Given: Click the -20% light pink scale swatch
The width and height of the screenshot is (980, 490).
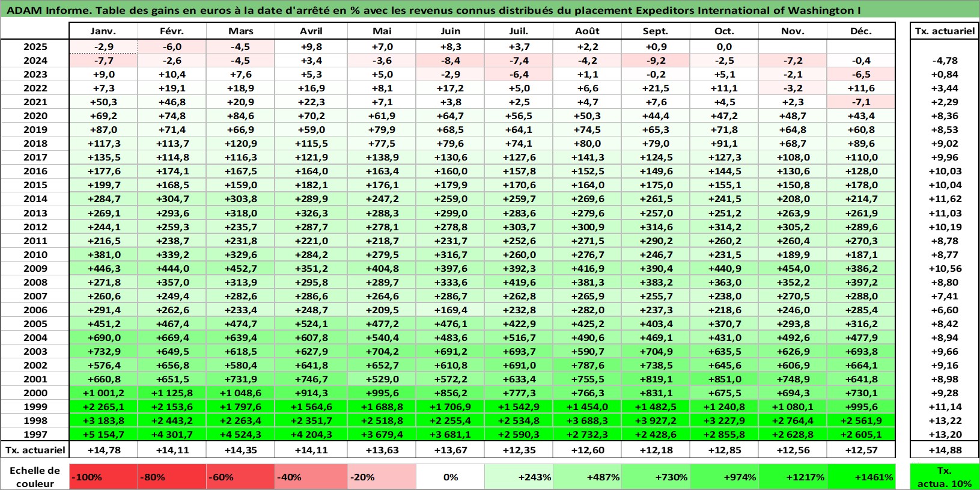Looking at the screenshot, I should (x=382, y=476).
